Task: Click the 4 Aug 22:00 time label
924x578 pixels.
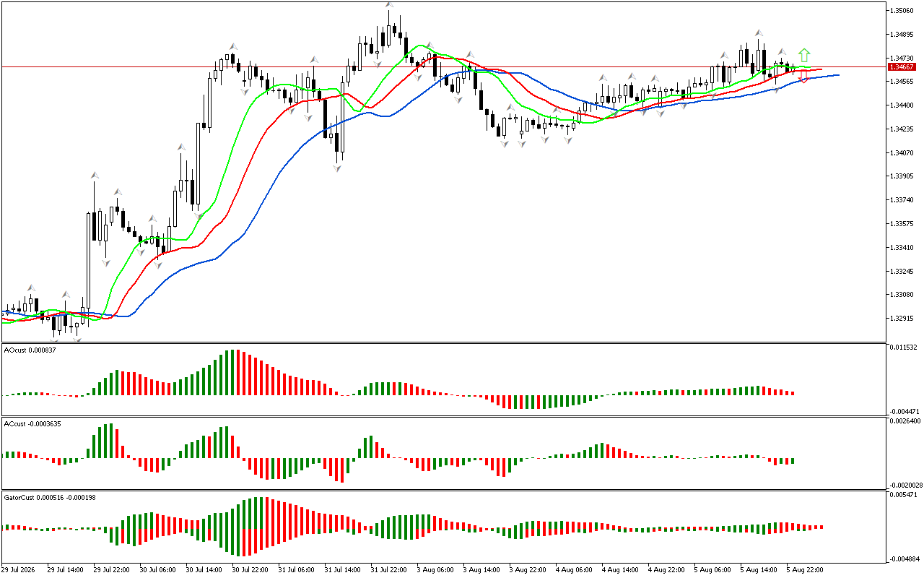Action: 666,570
